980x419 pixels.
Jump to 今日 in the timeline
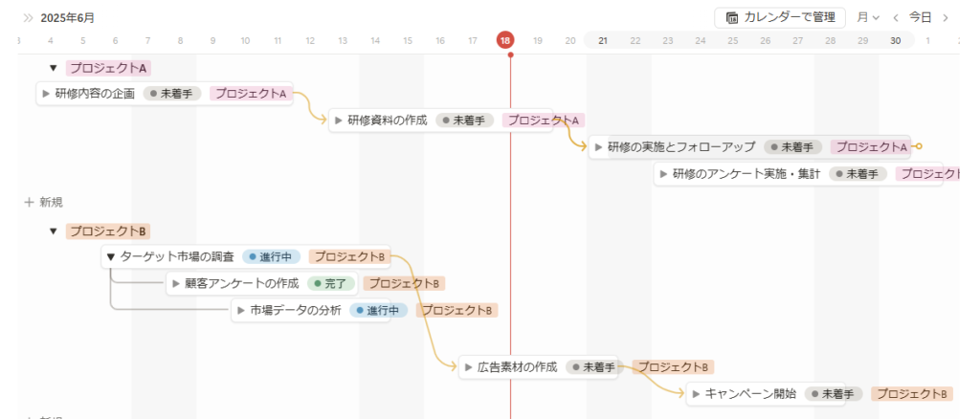coord(920,17)
